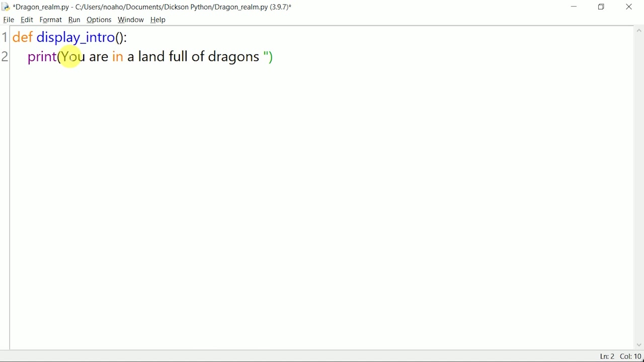Click the 'print' keyword on line 2
This screenshot has height=362, width=644.
point(42,57)
